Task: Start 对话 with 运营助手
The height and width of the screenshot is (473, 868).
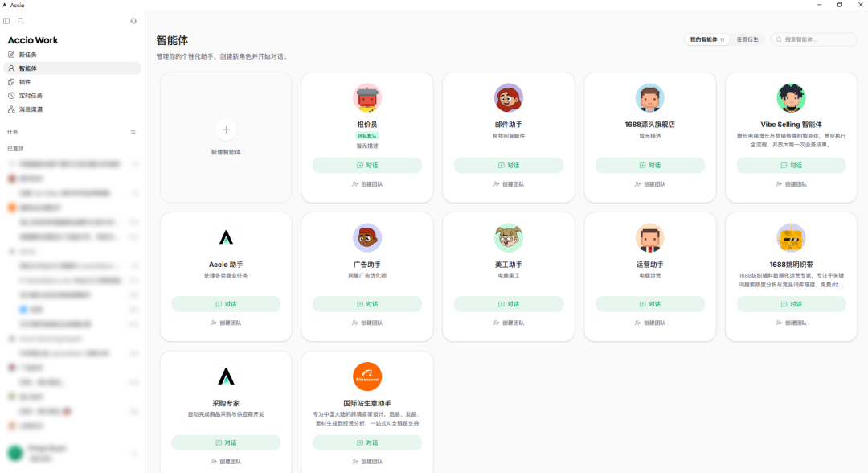Action: coord(650,304)
